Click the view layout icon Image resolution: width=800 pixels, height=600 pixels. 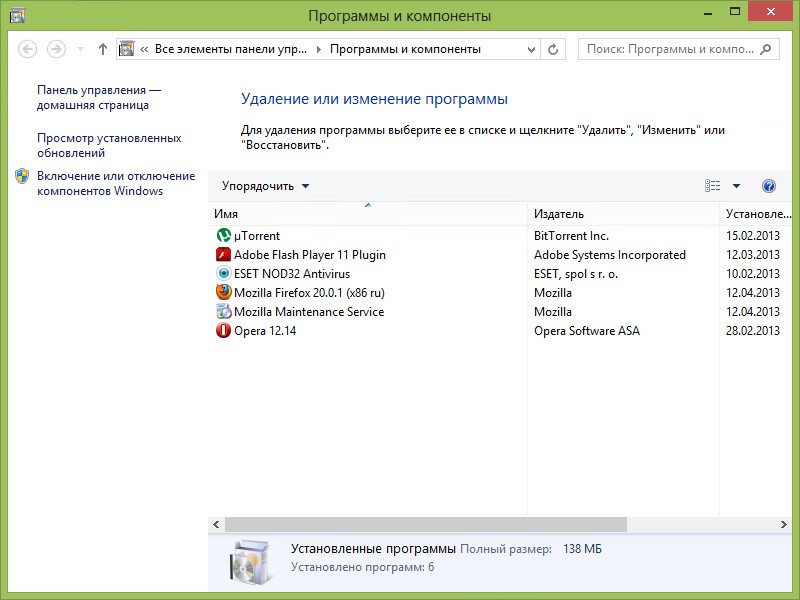click(x=712, y=186)
